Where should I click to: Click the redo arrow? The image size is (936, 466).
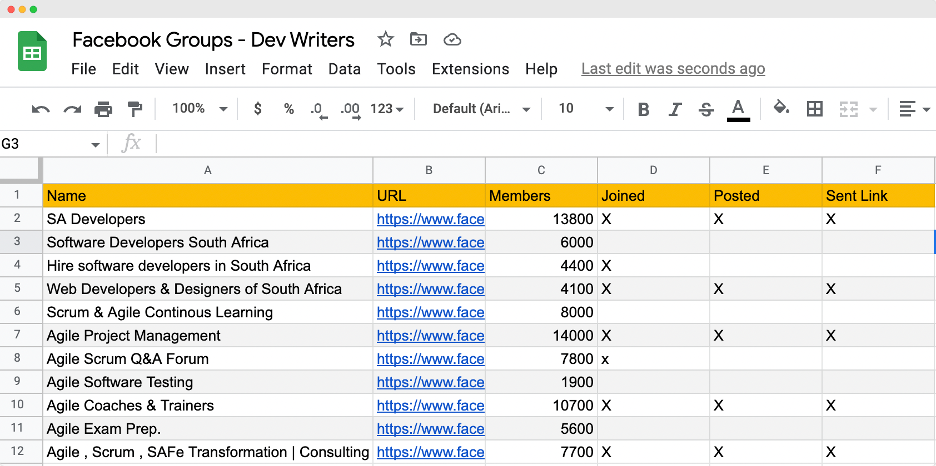[x=72, y=109]
